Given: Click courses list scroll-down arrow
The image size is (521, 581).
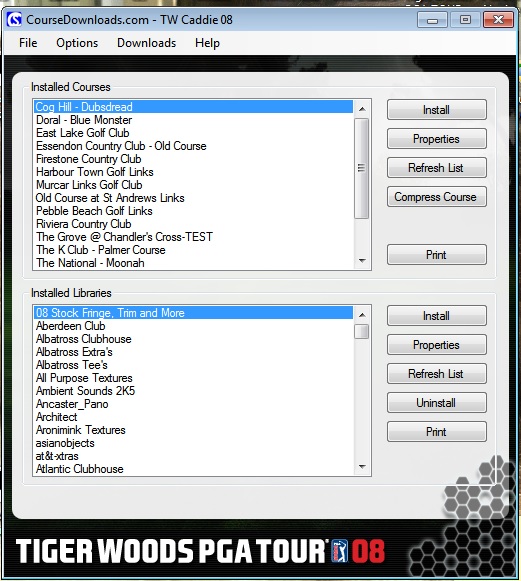Looking at the screenshot, I should click(x=362, y=261).
